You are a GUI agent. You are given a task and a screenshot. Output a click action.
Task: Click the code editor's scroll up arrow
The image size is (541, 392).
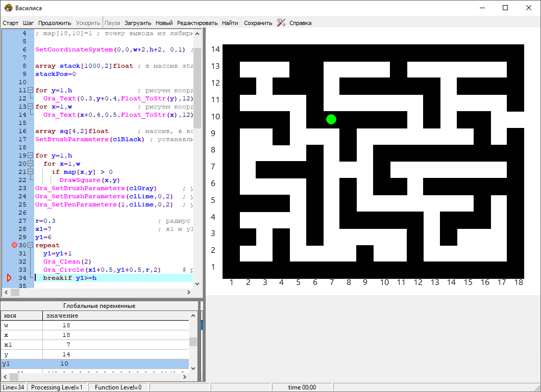point(197,33)
